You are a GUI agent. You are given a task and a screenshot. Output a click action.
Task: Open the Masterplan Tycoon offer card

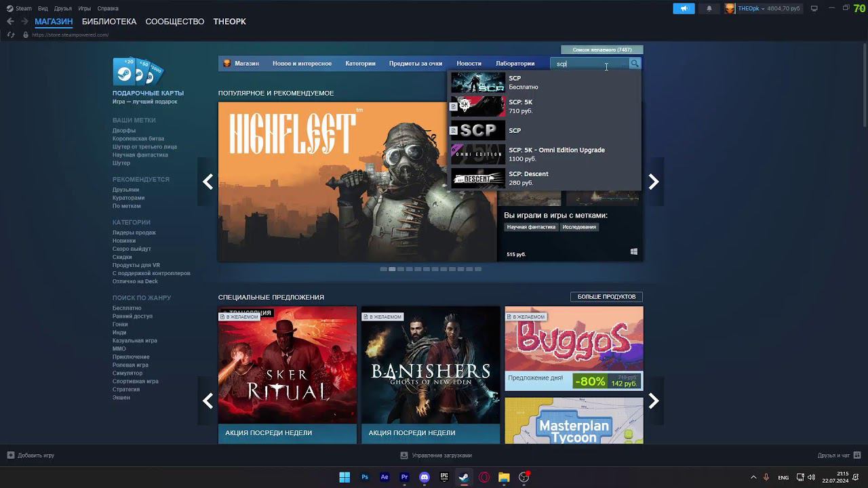click(x=574, y=420)
